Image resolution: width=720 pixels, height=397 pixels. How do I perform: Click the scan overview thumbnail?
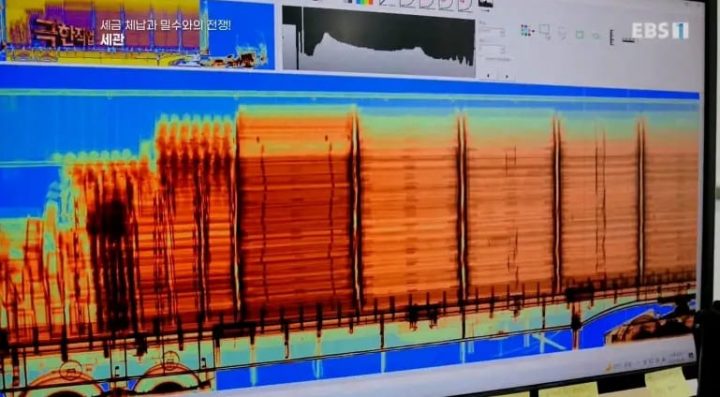click(x=138, y=33)
